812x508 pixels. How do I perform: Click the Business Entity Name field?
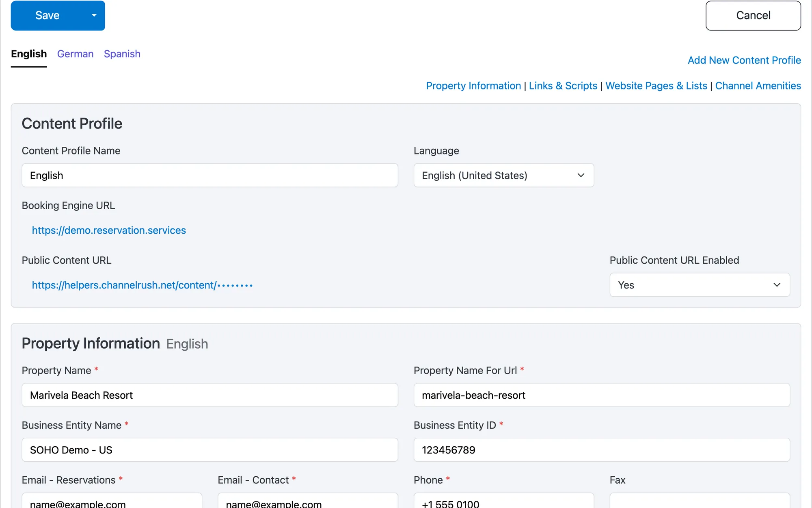click(x=210, y=450)
